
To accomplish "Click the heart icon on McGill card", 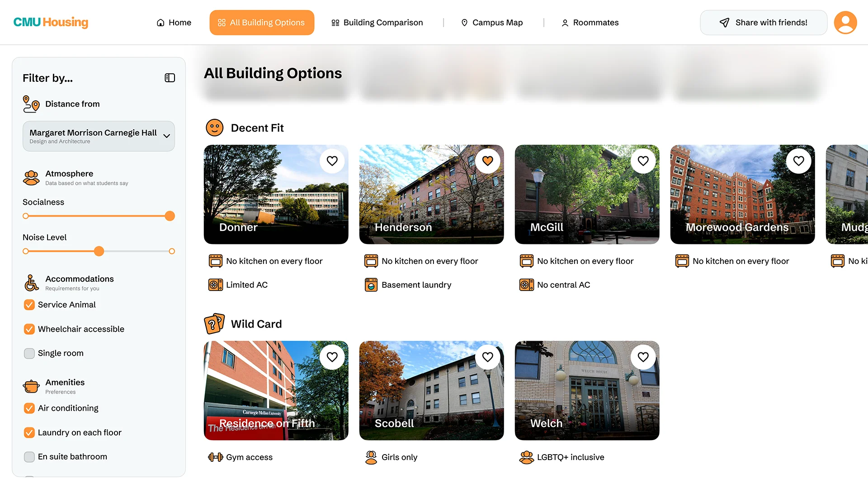I will coord(643,161).
